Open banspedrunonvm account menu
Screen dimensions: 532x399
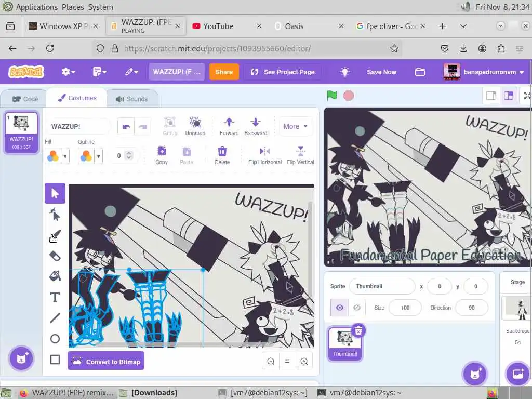point(484,72)
